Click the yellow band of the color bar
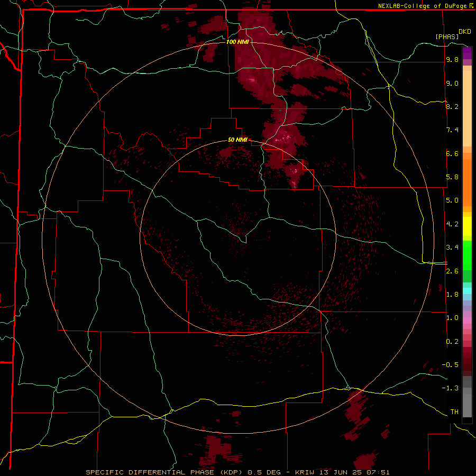This screenshot has width=476, height=476. [x=467, y=226]
